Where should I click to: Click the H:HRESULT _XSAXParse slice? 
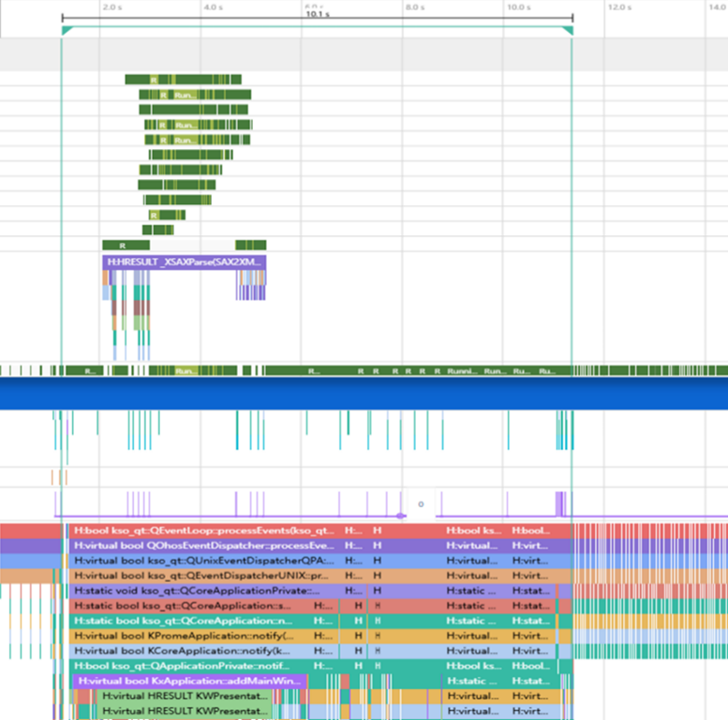pyautogui.click(x=184, y=262)
